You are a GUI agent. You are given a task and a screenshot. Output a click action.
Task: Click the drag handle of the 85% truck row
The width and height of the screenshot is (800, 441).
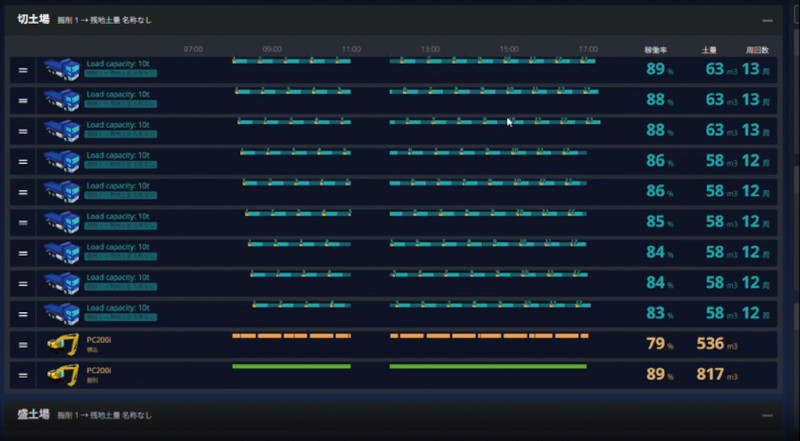pyautogui.click(x=23, y=223)
